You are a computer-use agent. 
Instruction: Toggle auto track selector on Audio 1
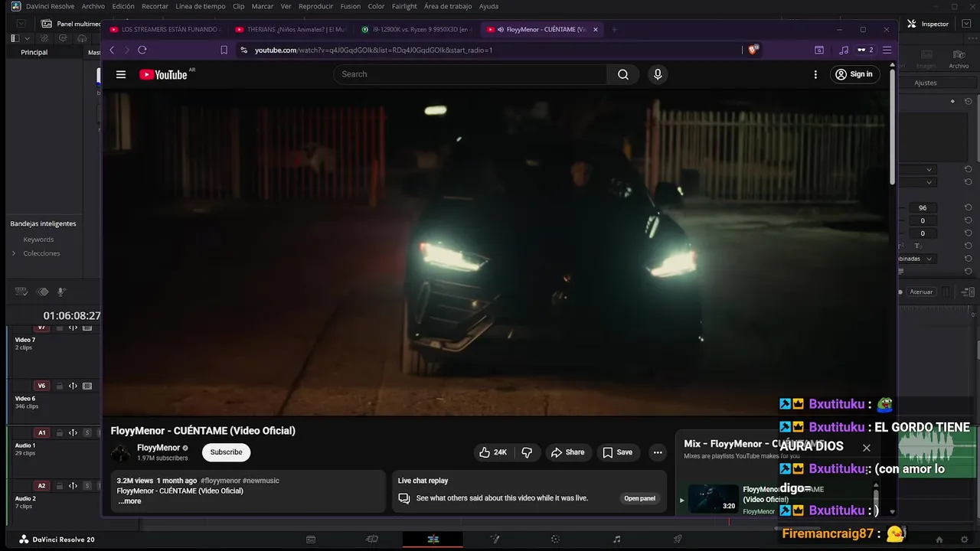[73, 433]
